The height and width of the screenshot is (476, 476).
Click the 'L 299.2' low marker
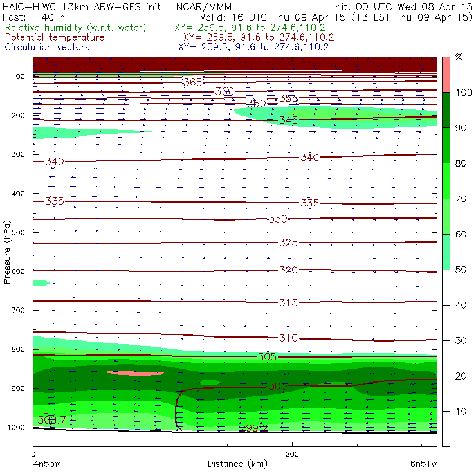pyautogui.click(x=253, y=423)
